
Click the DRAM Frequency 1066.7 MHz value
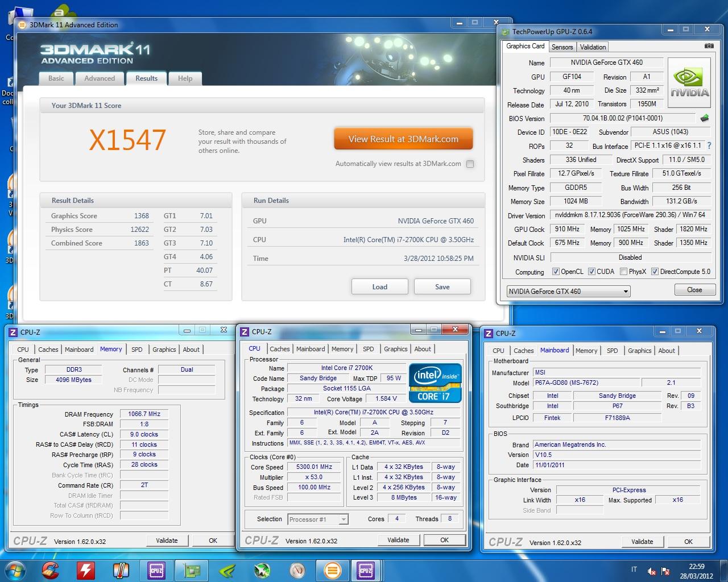144,414
